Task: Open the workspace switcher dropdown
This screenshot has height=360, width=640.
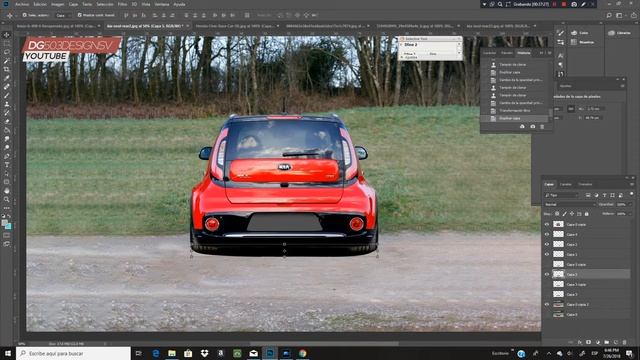Action: pos(620,16)
